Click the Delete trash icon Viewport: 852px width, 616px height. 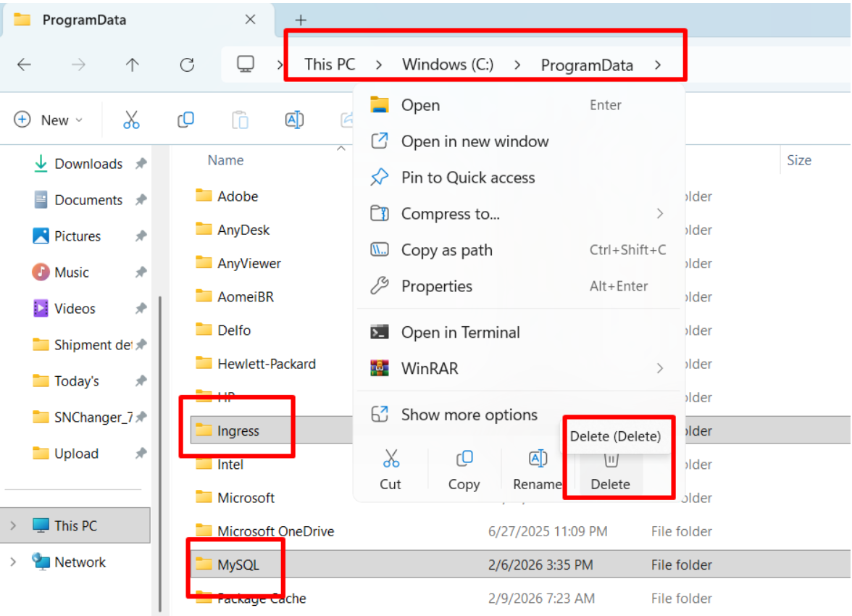click(x=611, y=459)
